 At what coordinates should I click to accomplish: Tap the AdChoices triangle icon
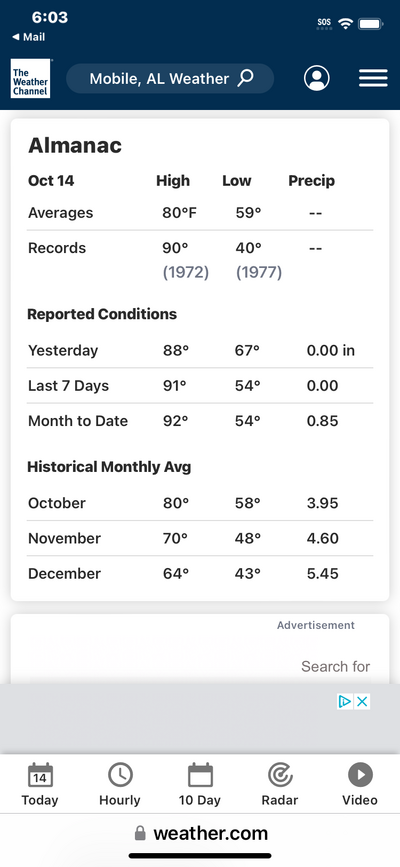[345, 702]
